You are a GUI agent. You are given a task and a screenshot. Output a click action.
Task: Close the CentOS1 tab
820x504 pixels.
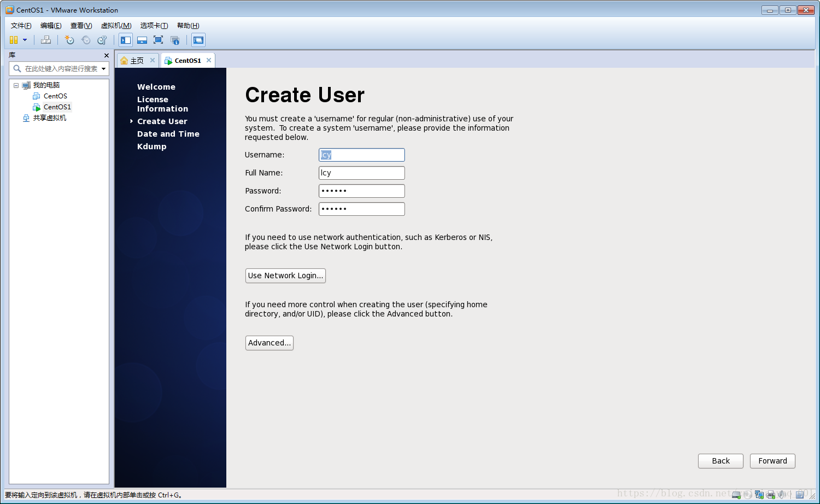pyautogui.click(x=209, y=60)
